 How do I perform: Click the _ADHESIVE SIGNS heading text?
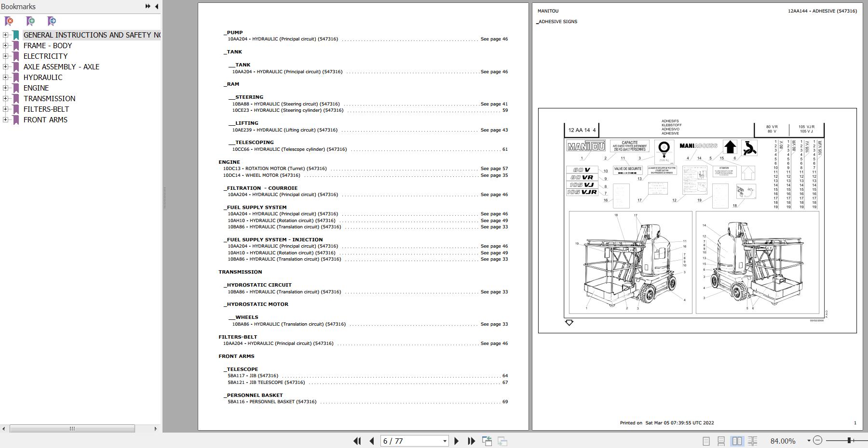click(x=556, y=22)
